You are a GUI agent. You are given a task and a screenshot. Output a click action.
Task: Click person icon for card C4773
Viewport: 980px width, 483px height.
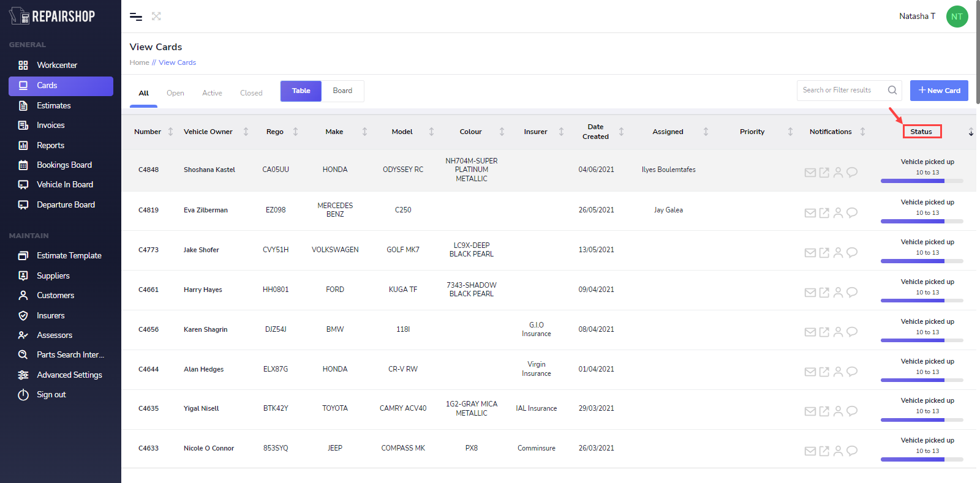[x=838, y=253]
